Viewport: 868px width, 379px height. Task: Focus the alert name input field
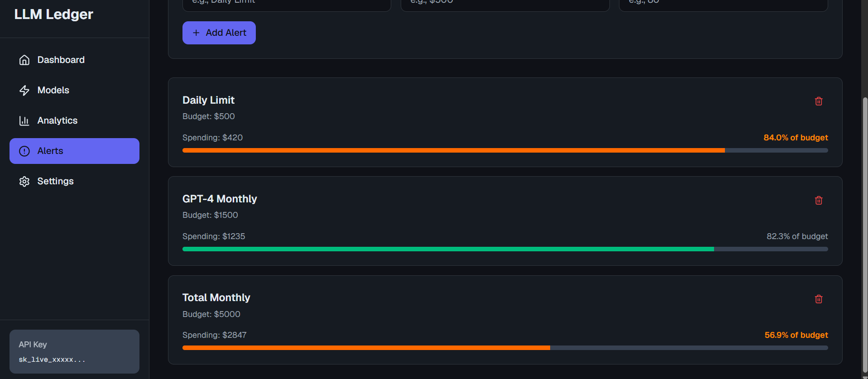coord(287,5)
